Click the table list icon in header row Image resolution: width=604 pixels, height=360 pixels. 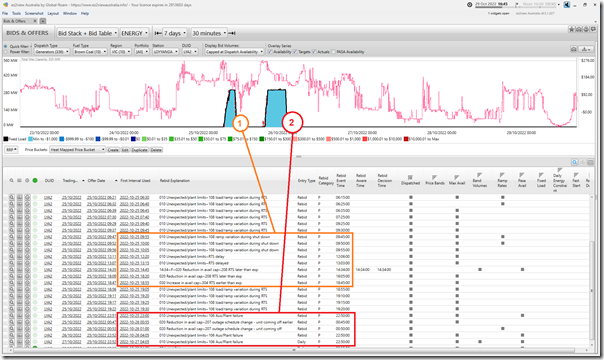click(19, 180)
